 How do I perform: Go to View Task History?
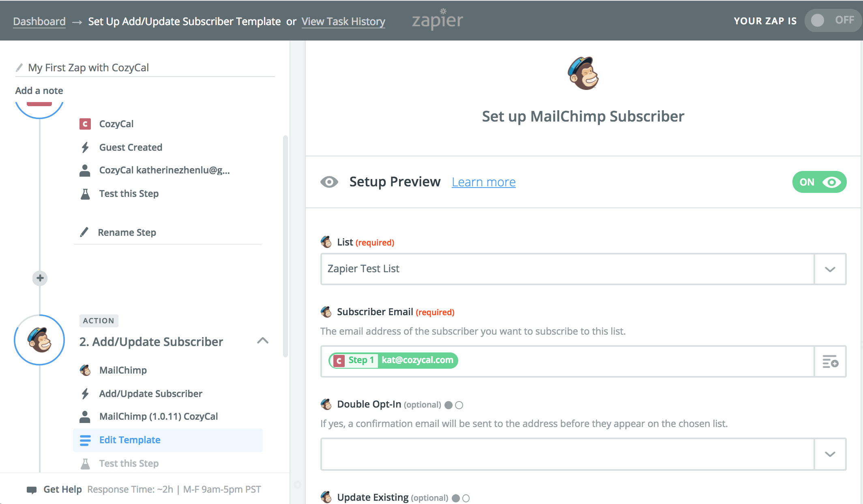[x=343, y=21]
